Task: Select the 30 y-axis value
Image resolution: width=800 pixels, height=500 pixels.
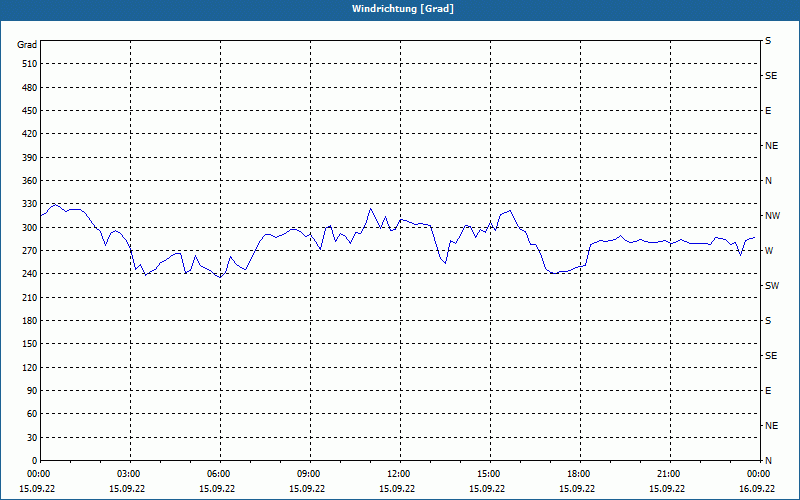Action: (32, 437)
